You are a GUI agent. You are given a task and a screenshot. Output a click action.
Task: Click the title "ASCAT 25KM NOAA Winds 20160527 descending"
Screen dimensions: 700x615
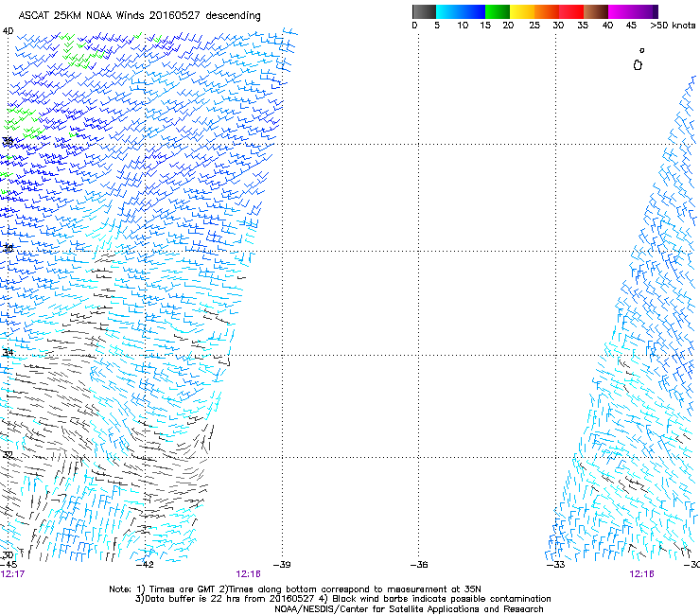pyautogui.click(x=139, y=16)
